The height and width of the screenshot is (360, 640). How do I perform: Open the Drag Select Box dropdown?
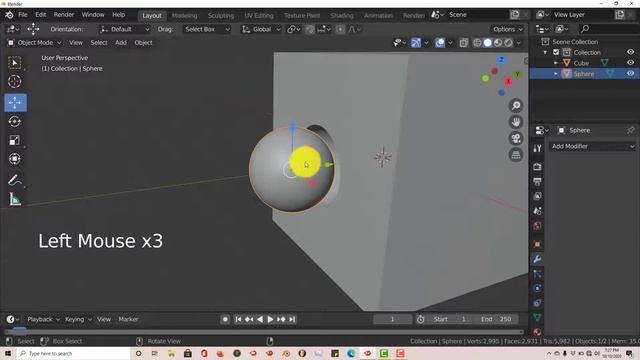pos(207,29)
